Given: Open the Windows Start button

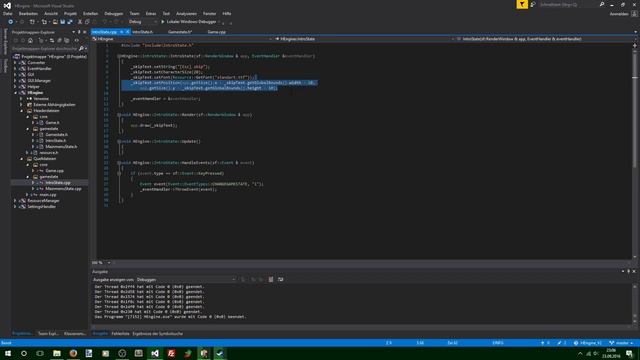Looking at the screenshot, I should [x=8, y=353].
